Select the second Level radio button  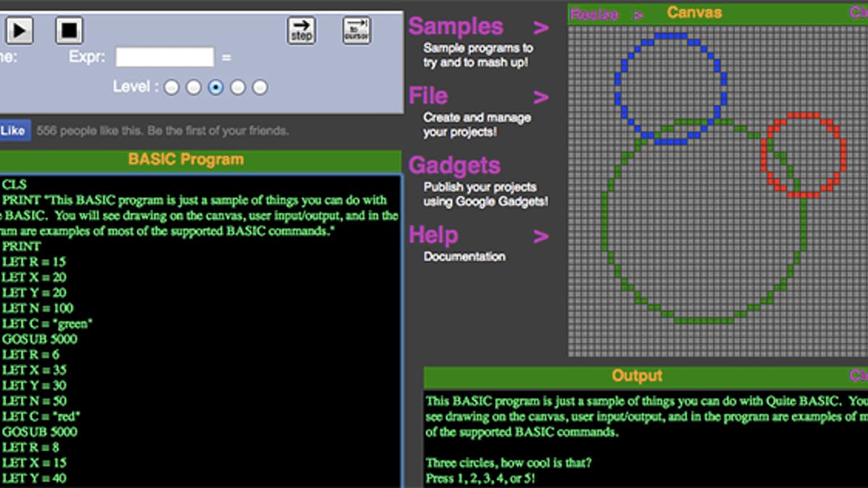pos(194,87)
